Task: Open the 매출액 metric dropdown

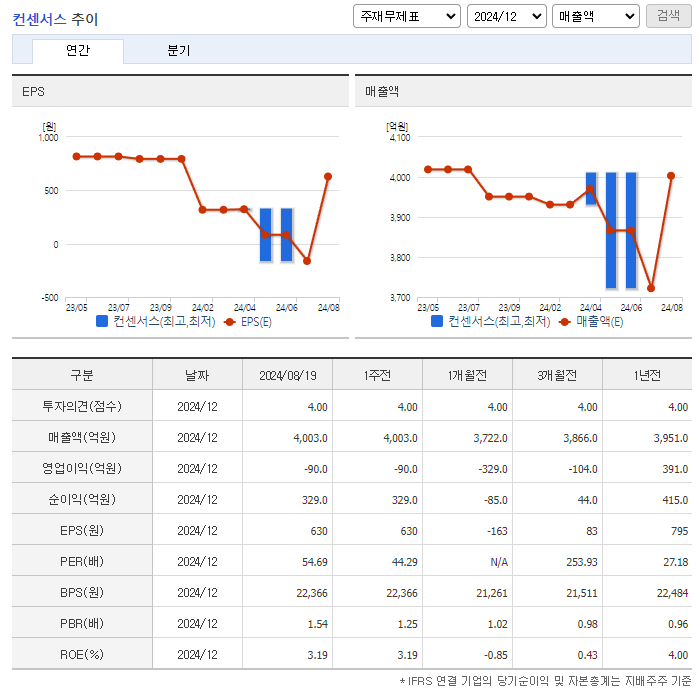Action: [x=596, y=17]
